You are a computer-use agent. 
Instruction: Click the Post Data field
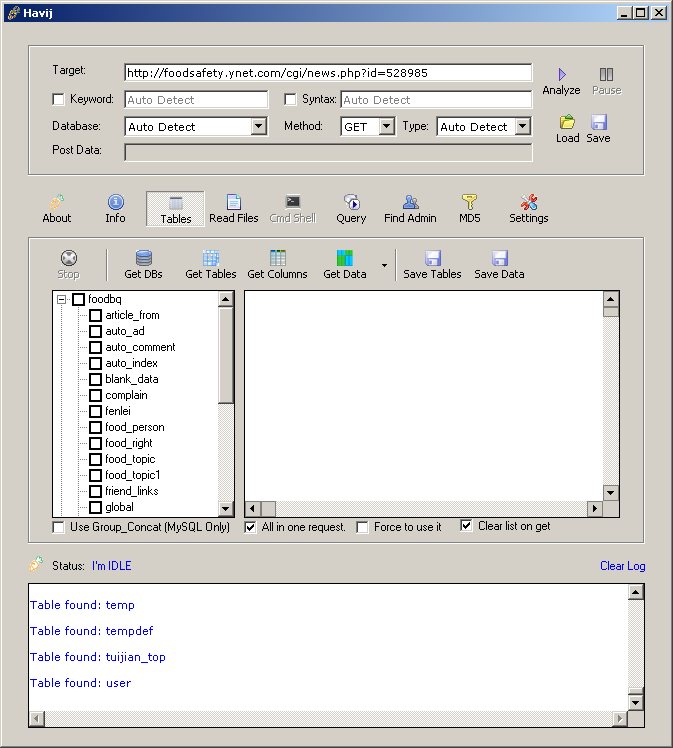pos(328,152)
